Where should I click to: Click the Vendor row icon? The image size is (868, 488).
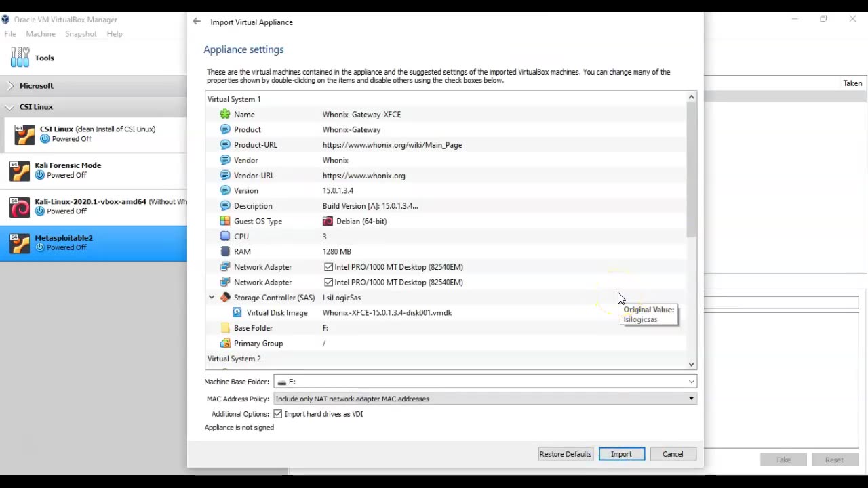225,160
